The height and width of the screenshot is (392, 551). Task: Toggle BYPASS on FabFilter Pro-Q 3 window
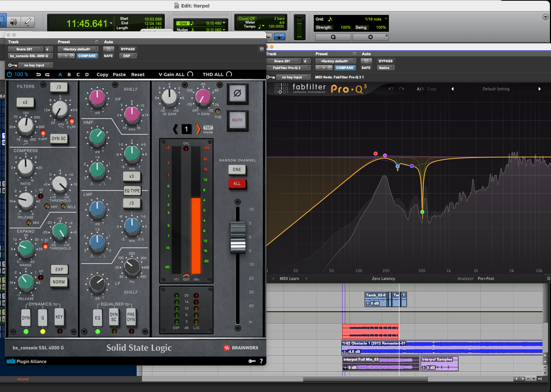tap(386, 61)
